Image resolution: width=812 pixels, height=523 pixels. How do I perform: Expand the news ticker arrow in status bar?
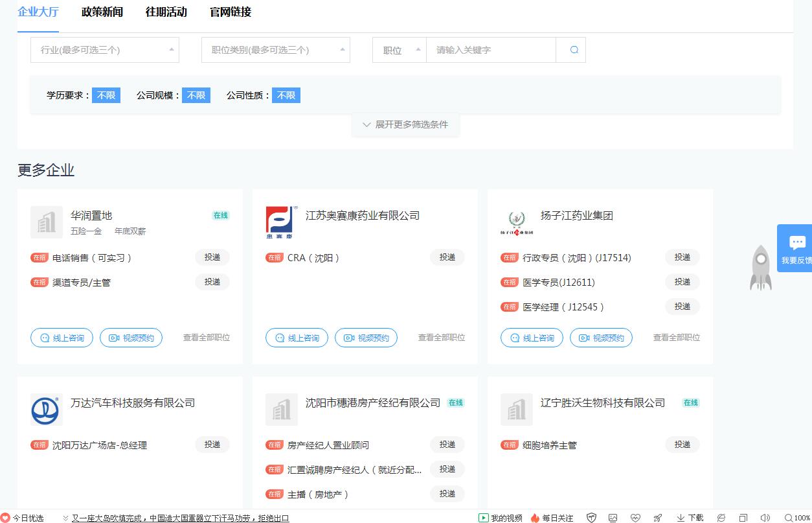[x=65, y=518]
